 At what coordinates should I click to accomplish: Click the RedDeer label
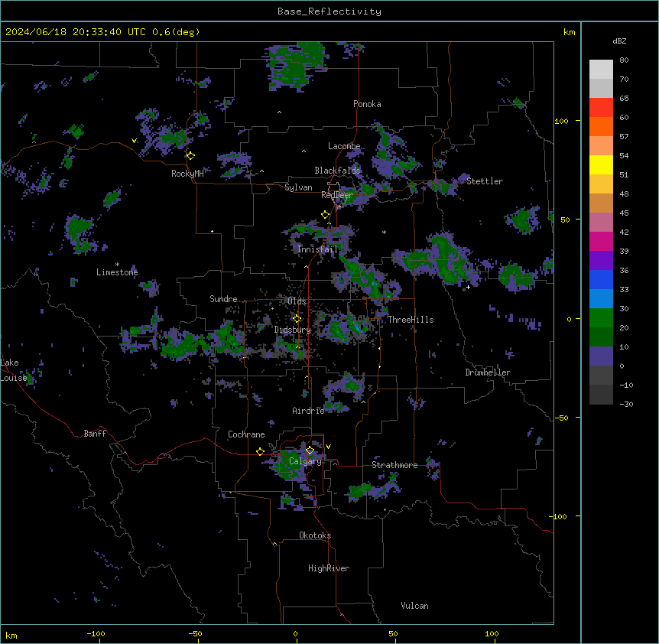tap(337, 195)
